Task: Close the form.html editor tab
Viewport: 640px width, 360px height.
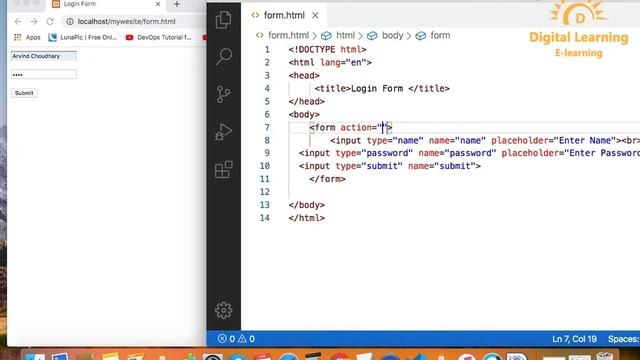Action: [315, 15]
